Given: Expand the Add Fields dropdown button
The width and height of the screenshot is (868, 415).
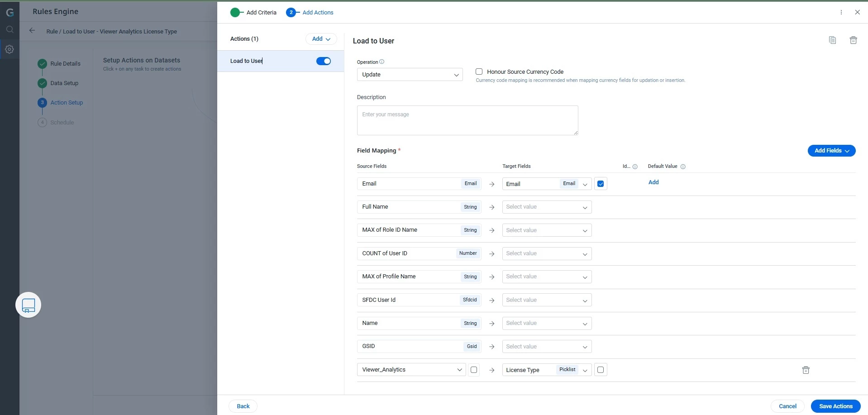Looking at the screenshot, I should tap(831, 151).
